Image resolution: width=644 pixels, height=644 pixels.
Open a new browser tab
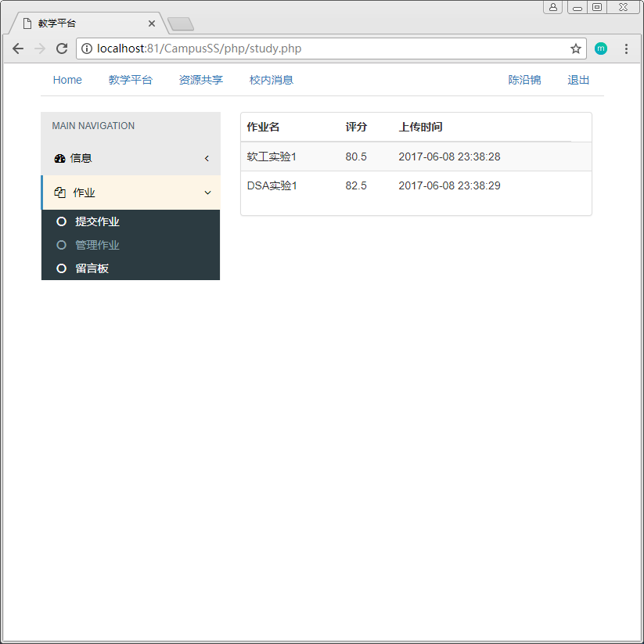tap(181, 23)
